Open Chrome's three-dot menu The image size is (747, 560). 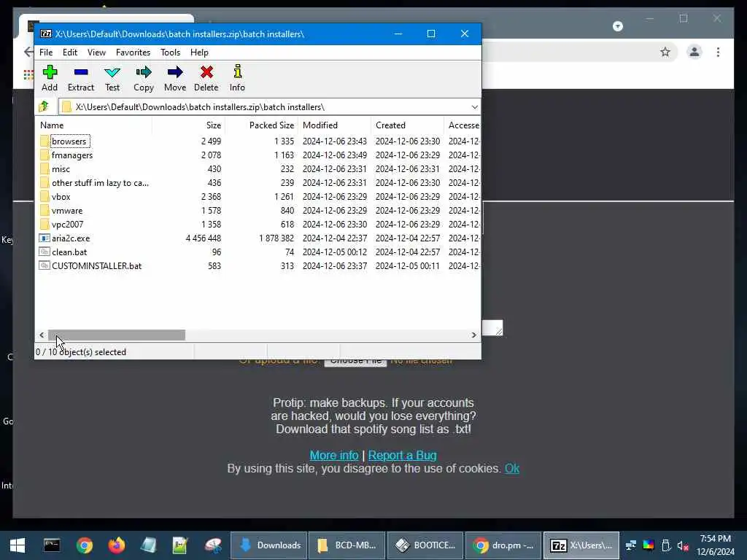pos(718,52)
